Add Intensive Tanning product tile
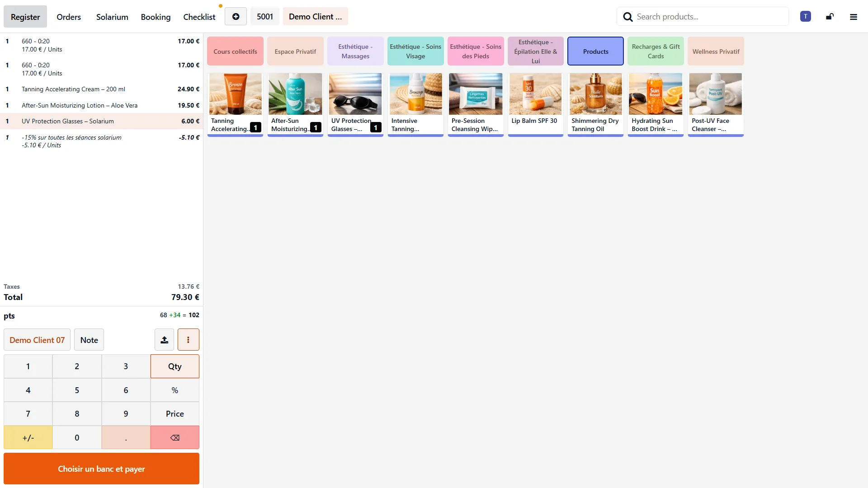This screenshot has height=488, width=868. click(x=415, y=104)
